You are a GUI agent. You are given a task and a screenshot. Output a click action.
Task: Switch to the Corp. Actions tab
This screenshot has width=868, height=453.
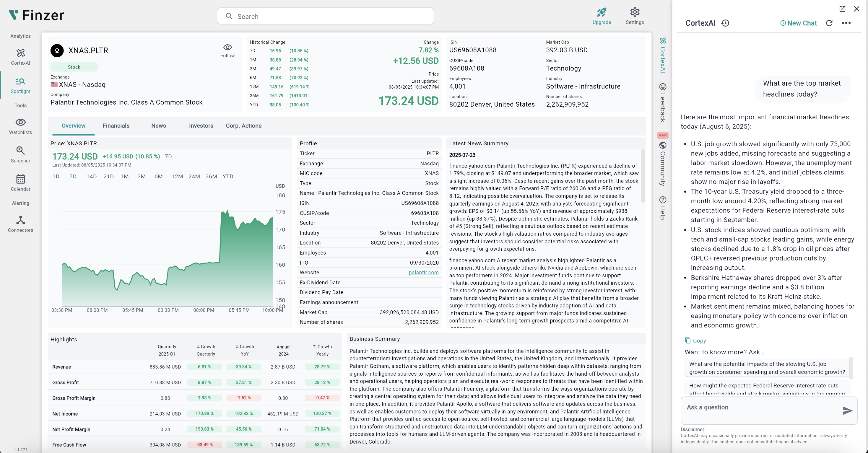244,126
